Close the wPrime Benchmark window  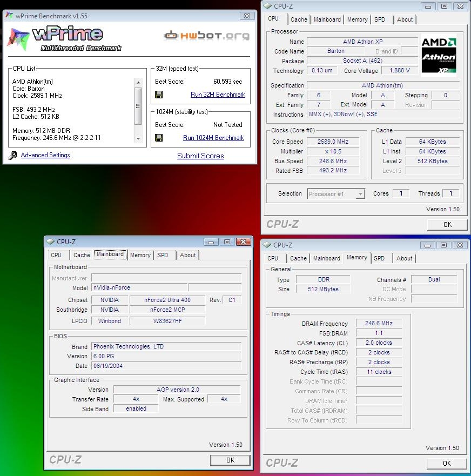click(x=247, y=16)
